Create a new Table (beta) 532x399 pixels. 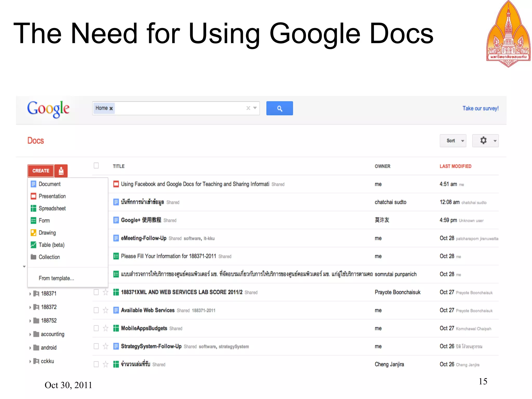(x=68, y=245)
